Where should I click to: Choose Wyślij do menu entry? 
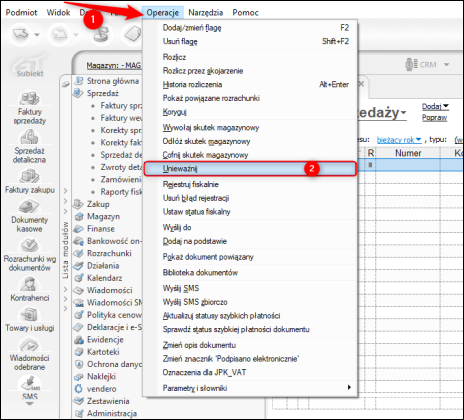(x=250, y=227)
